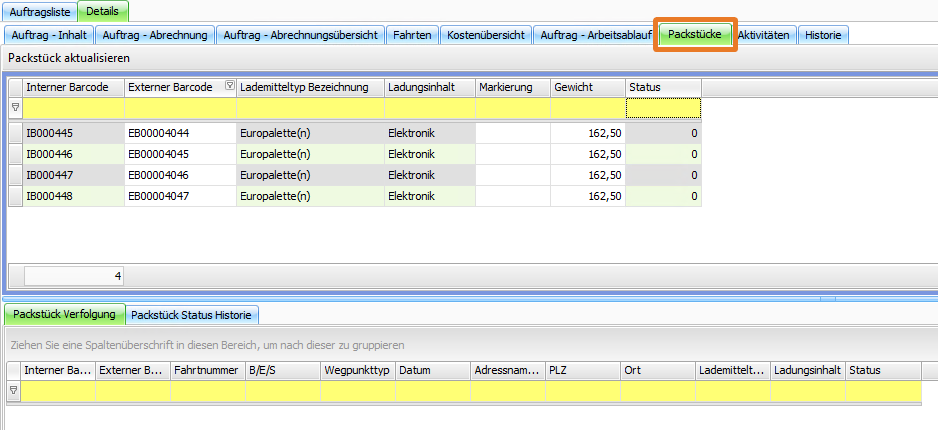Click the PLZ column header in tracking grid
Viewport: 938px width, 430px height.
click(582, 370)
